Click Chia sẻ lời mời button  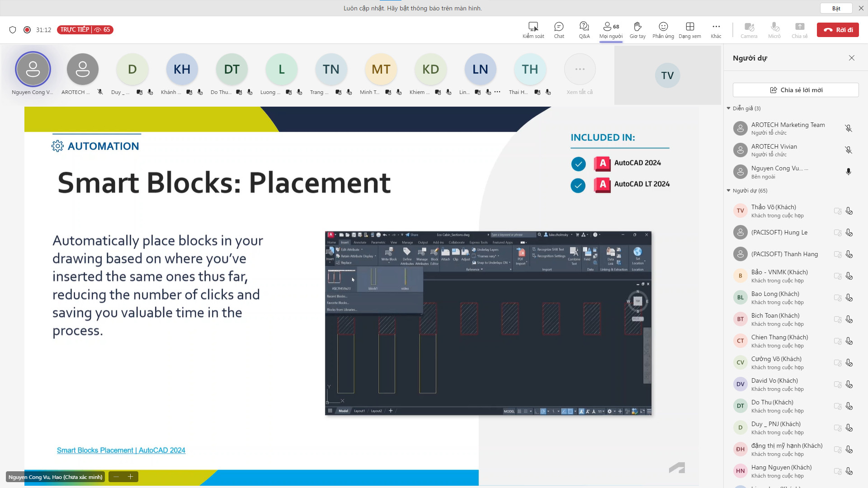tap(796, 90)
